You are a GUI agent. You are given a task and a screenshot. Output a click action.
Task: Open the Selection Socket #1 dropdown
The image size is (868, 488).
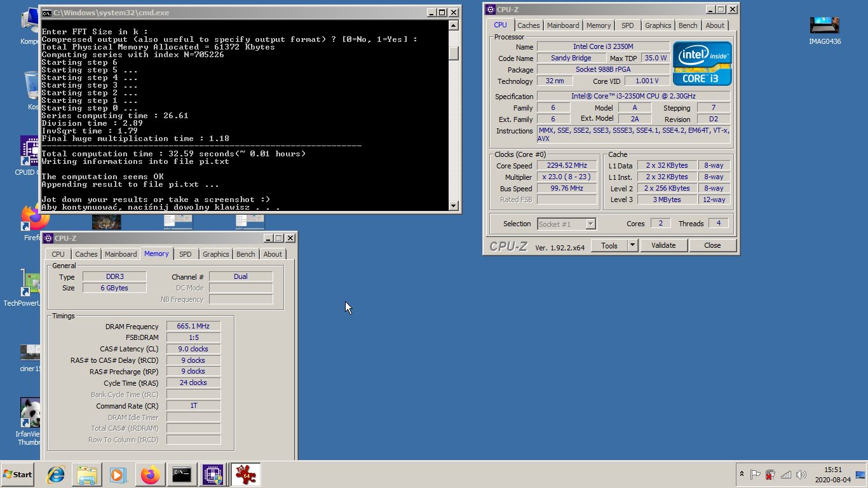(567, 224)
